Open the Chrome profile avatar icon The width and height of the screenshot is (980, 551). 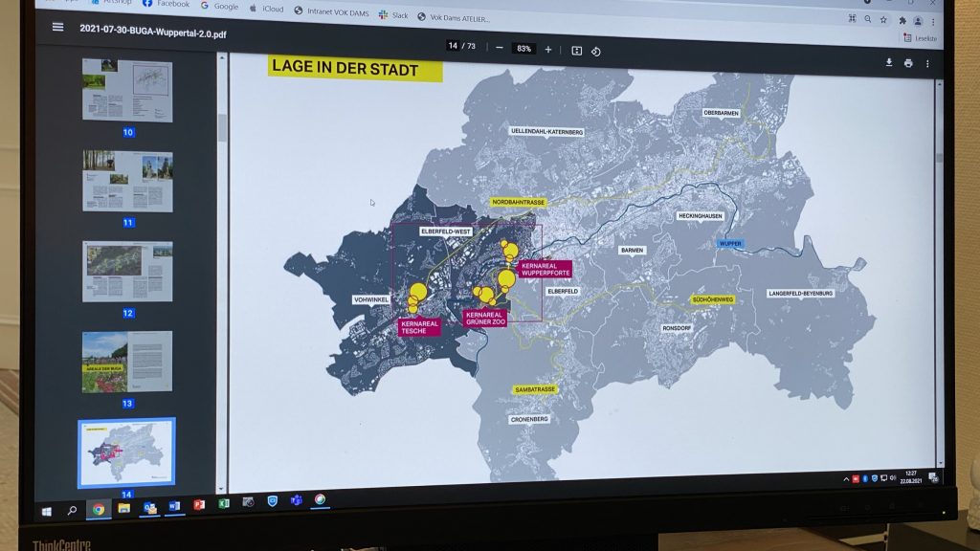pyautogui.click(x=918, y=21)
